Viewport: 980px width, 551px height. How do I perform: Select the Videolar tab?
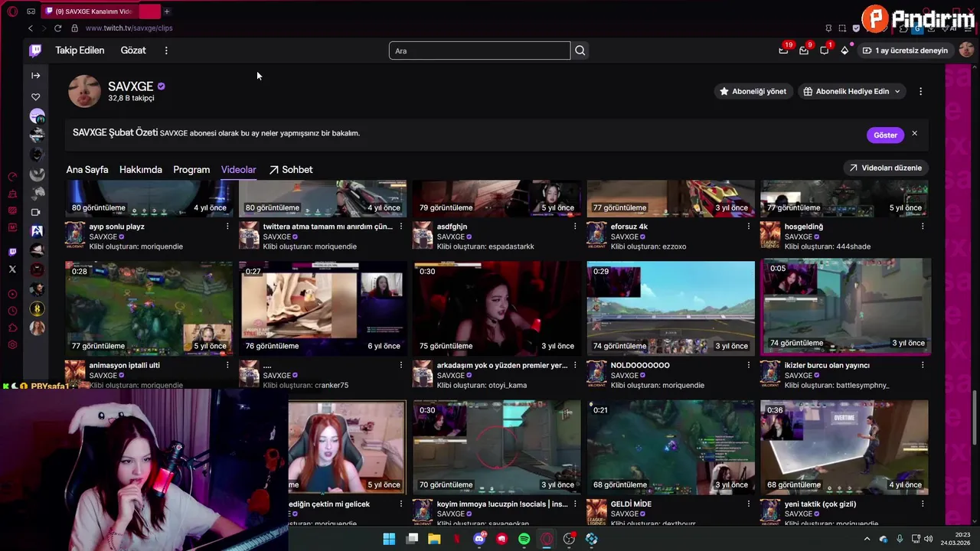[x=239, y=170]
